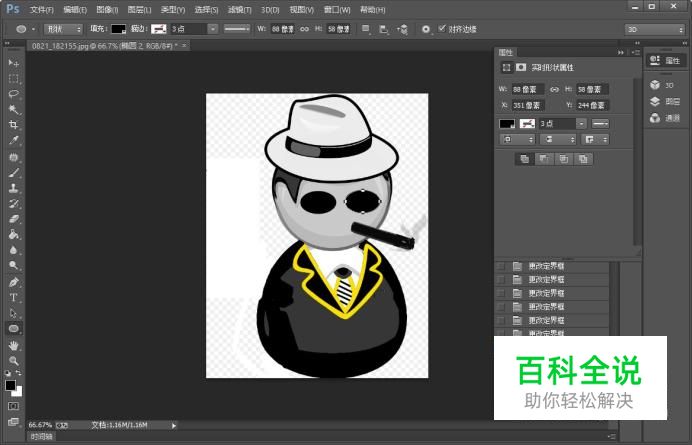Click Subtract Front Shape in Properties panel
Viewport: 692px width, 445px height.
tap(544, 159)
